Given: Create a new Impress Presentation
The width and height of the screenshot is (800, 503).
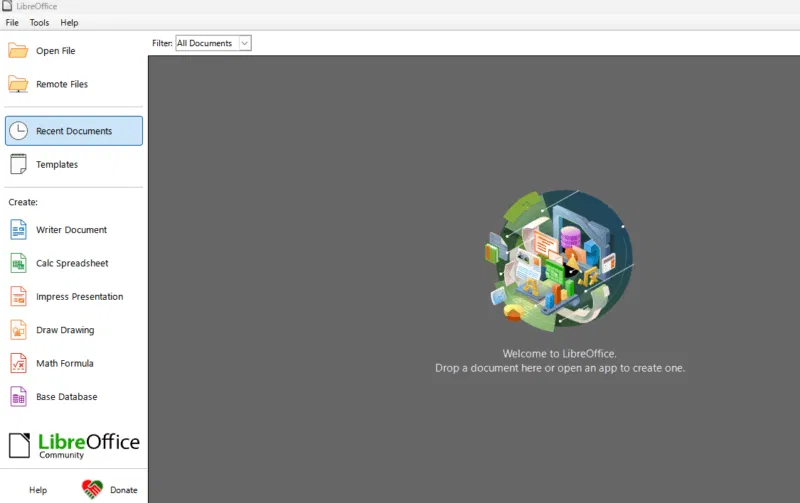Looking at the screenshot, I should [x=80, y=296].
